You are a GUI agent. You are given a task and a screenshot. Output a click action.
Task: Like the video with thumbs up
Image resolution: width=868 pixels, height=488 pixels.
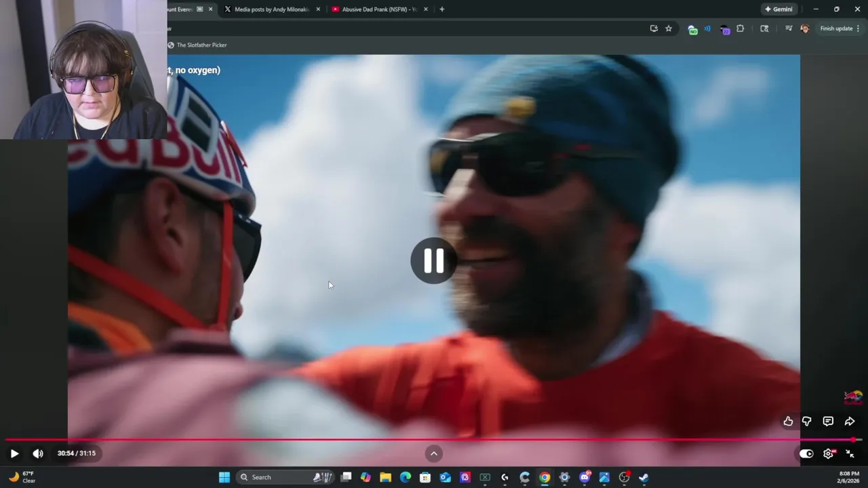tap(788, 422)
